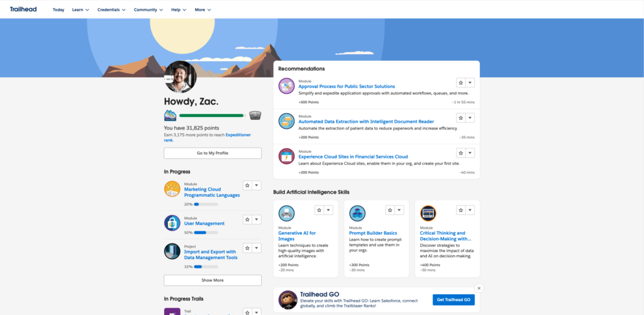
Task: Expand options for Automated Data Extraction module
Action: click(470, 118)
